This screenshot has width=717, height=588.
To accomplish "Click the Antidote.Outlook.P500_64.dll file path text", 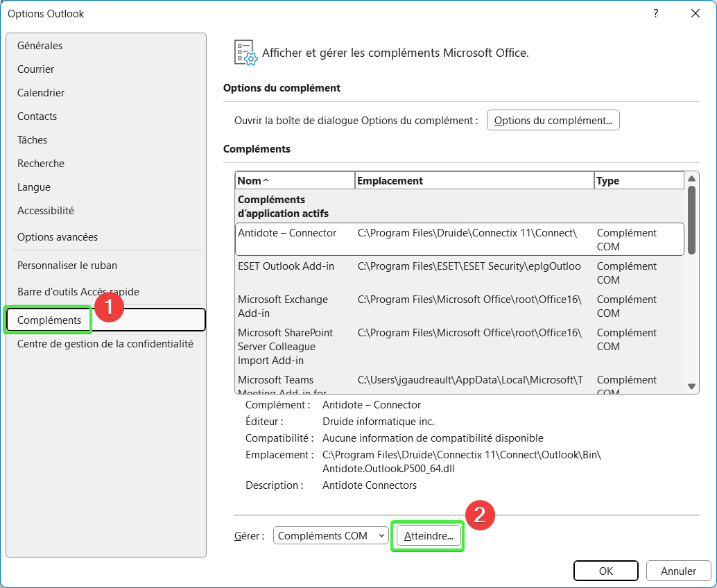I will pos(388,469).
